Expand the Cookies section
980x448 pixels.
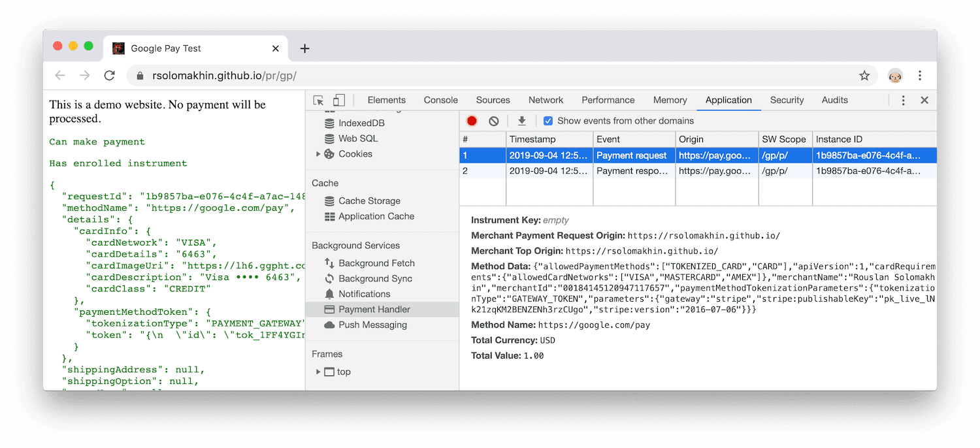318,153
